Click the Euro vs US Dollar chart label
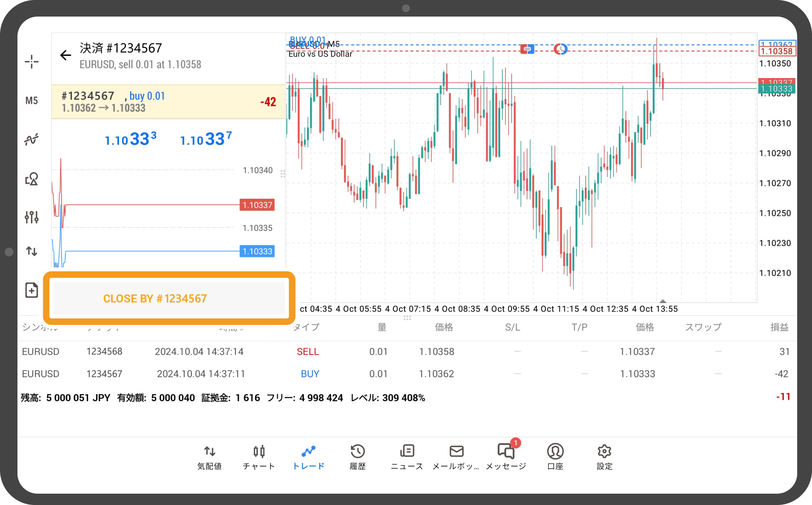Image resolution: width=812 pixels, height=505 pixels. coord(320,54)
